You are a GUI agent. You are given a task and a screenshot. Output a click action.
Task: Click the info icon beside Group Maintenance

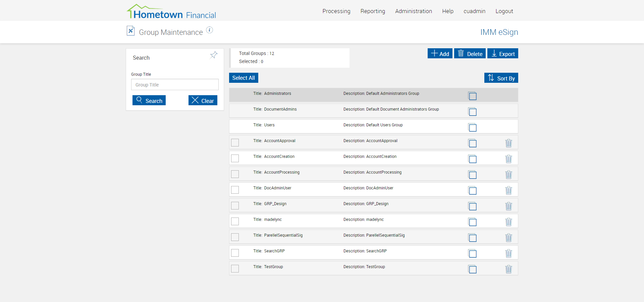pyautogui.click(x=209, y=30)
